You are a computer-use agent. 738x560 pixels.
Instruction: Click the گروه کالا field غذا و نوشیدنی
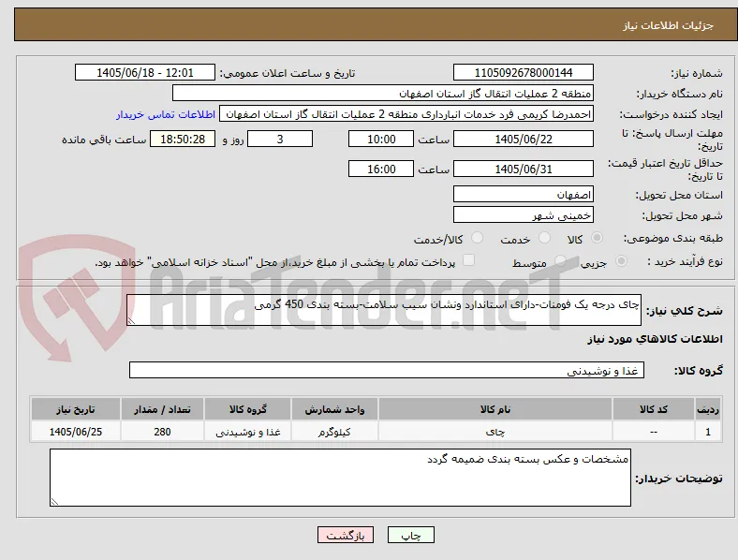click(387, 370)
